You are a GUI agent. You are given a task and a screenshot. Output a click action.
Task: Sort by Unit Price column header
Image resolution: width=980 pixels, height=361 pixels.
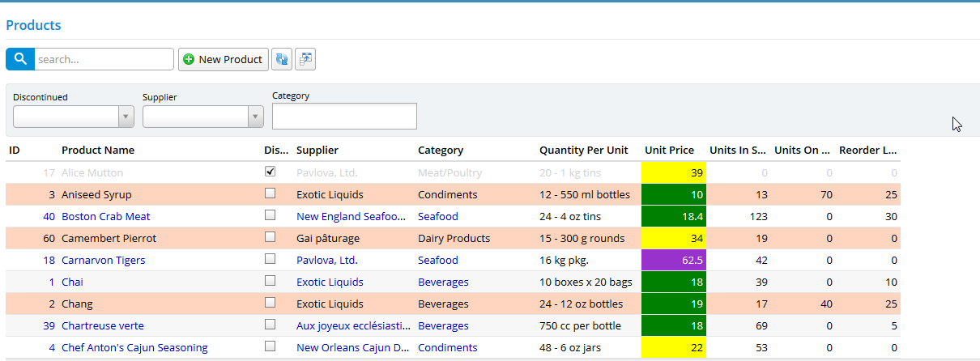pos(669,150)
